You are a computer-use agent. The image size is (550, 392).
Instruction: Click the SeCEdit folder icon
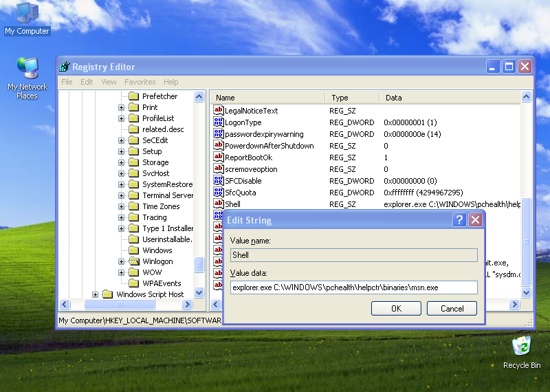point(133,140)
